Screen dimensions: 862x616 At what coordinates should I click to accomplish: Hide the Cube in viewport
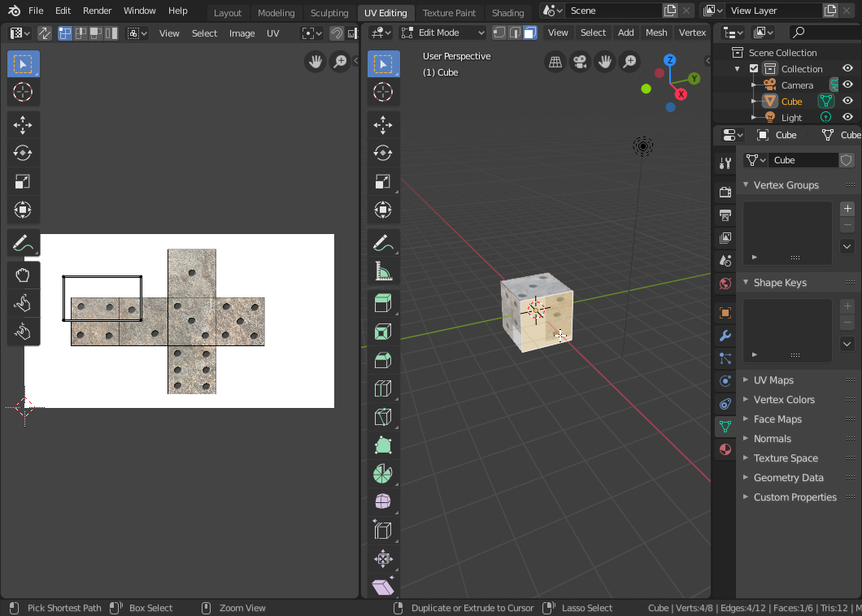847,101
